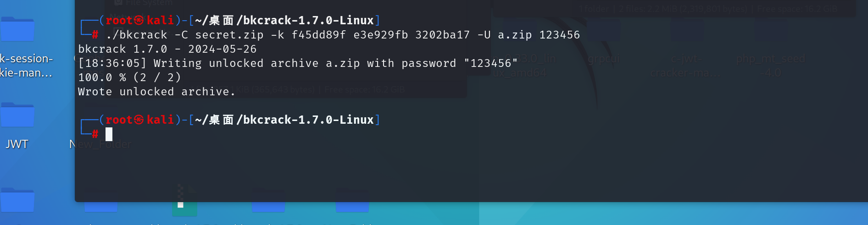Select the k-session-kie-man folder icon
The height and width of the screenshot is (225, 868).
pyautogui.click(x=17, y=29)
